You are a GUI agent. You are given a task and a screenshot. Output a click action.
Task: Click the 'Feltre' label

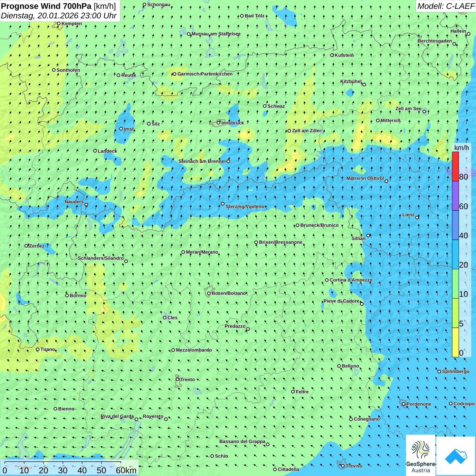[302, 392]
